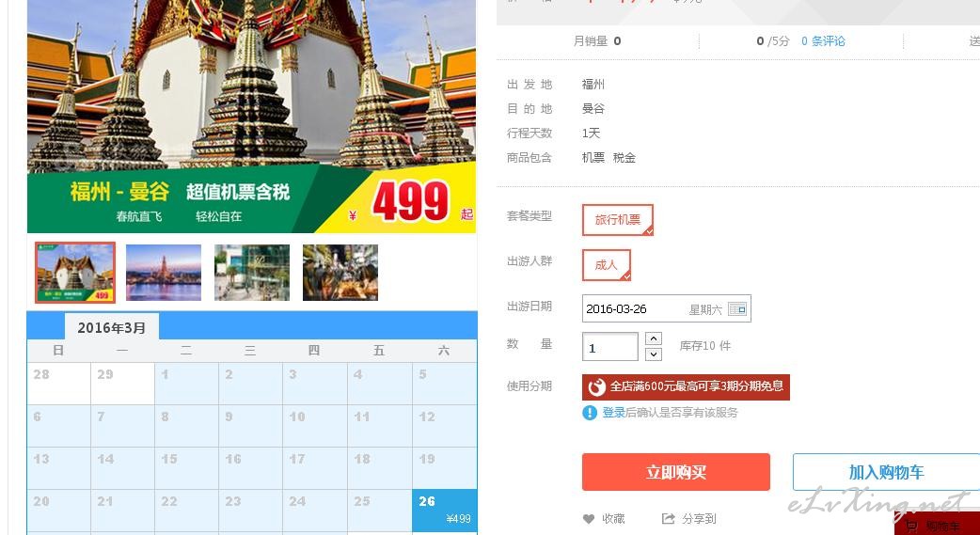Screen dimensions: 980x535
Task: Switch to the 2016年3月 calendar tab
Action: pos(112,327)
